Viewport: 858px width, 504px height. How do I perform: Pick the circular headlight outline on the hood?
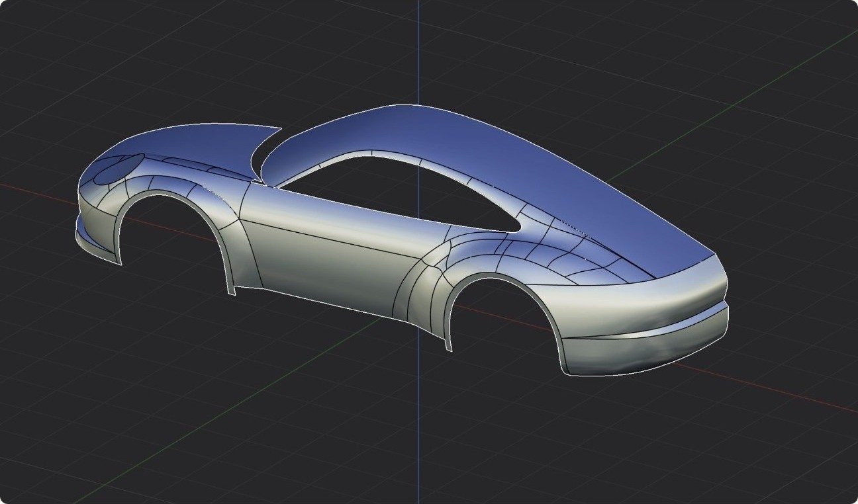[x=118, y=168]
